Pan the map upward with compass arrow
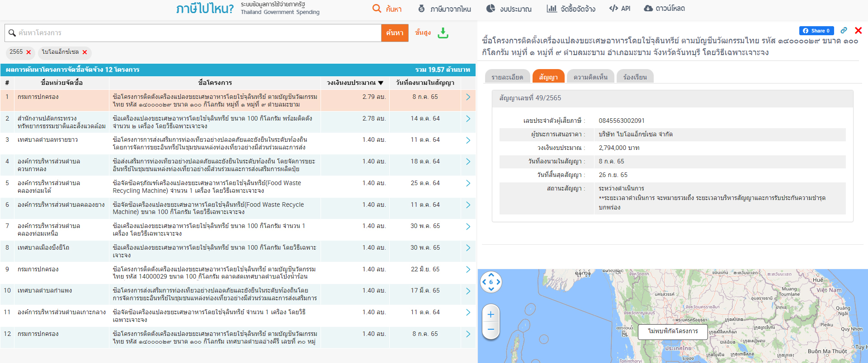 point(491,275)
